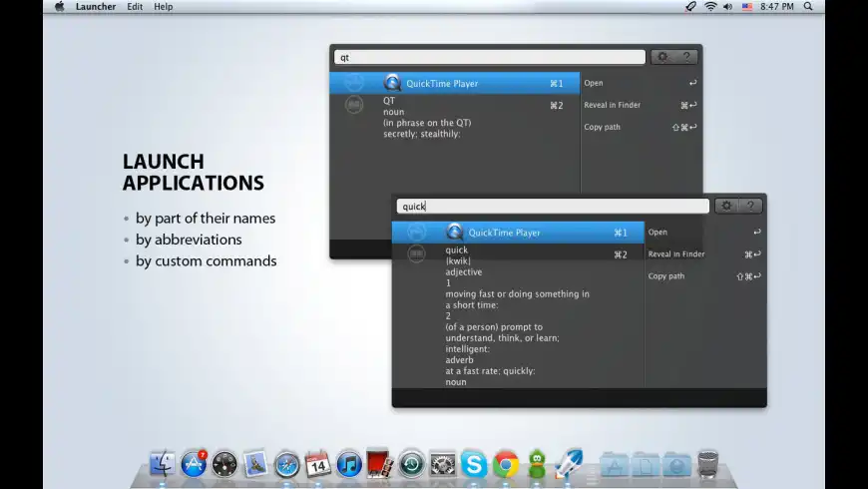
Task: Open Photo Booth from the Dock
Action: pyautogui.click(x=380, y=463)
